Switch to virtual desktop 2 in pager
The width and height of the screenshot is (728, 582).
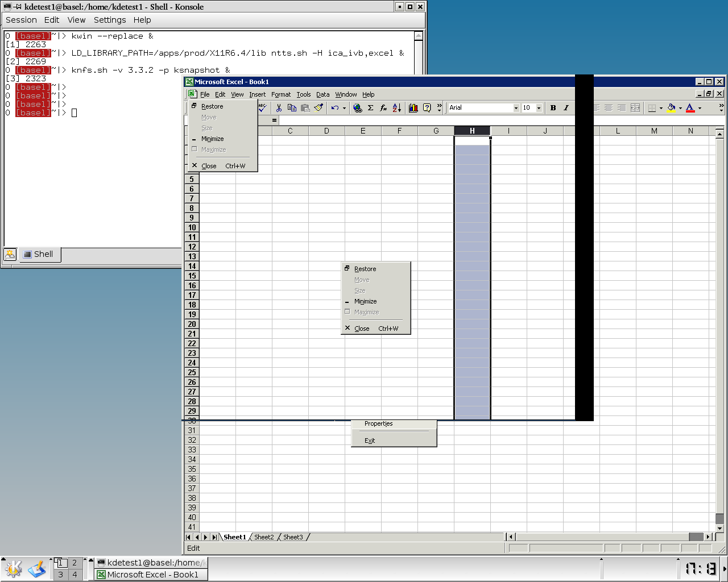pyautogui.click(x=75, y=563)
